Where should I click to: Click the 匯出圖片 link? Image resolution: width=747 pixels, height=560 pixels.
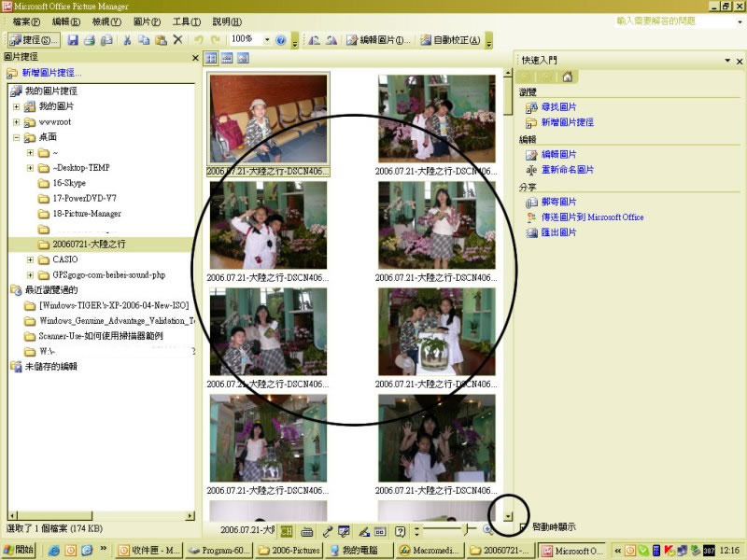click(x=558, y=232)
